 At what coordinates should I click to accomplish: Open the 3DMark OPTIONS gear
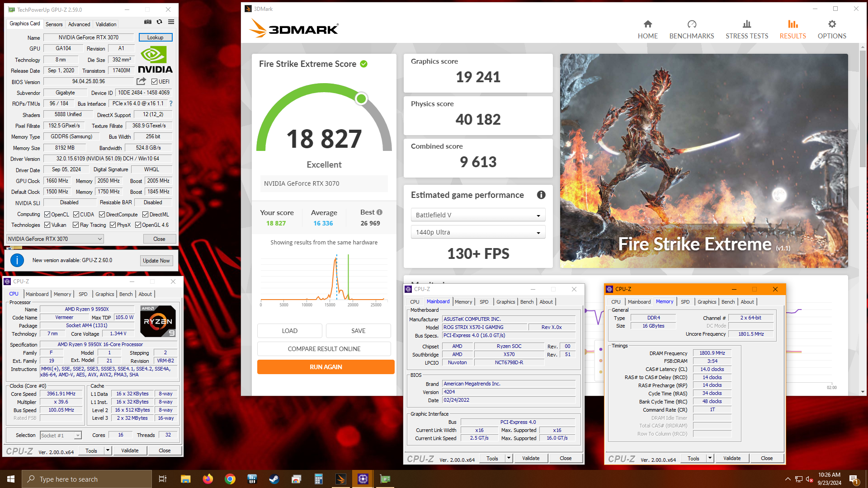[x=832, y=30]
